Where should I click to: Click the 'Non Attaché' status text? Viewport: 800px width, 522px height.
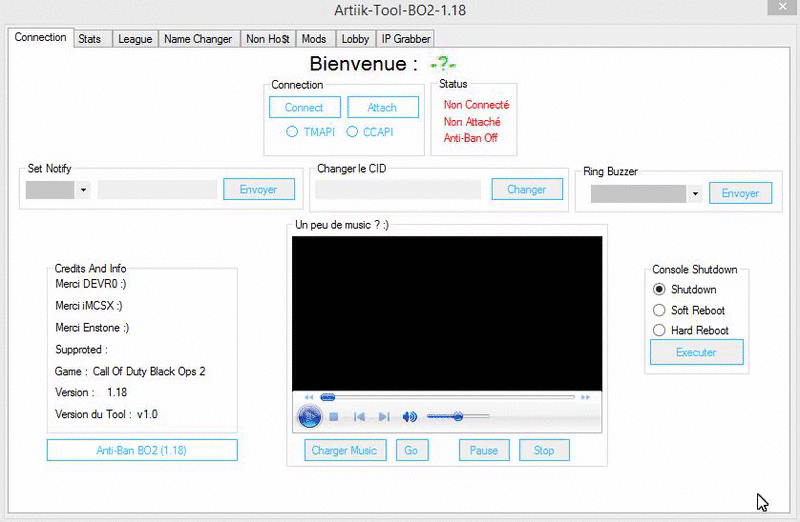[x=472, y=122]
